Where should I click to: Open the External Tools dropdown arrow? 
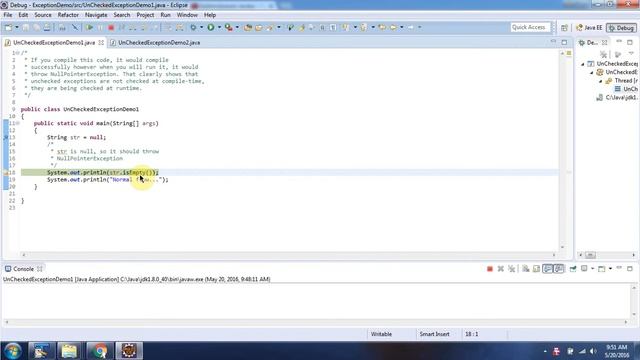tap(237, 27)
